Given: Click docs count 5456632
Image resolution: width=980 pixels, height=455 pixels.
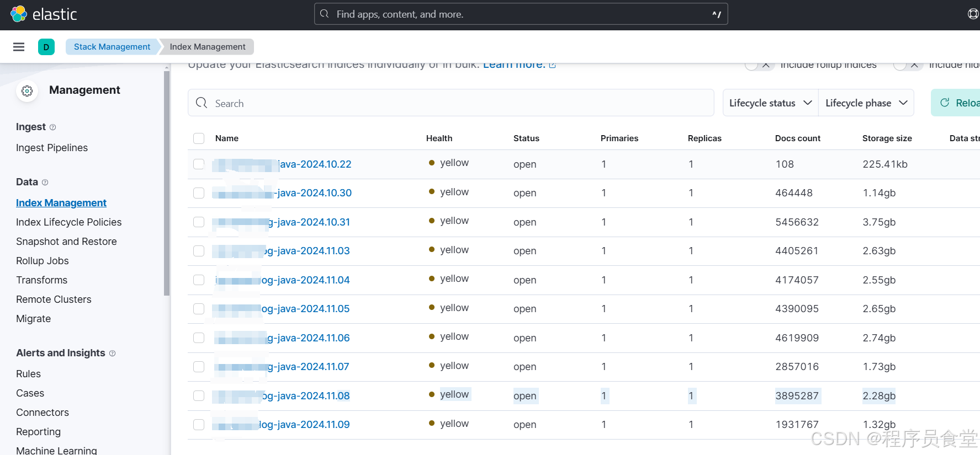Looking at the screenshot, I should (797, 222).
